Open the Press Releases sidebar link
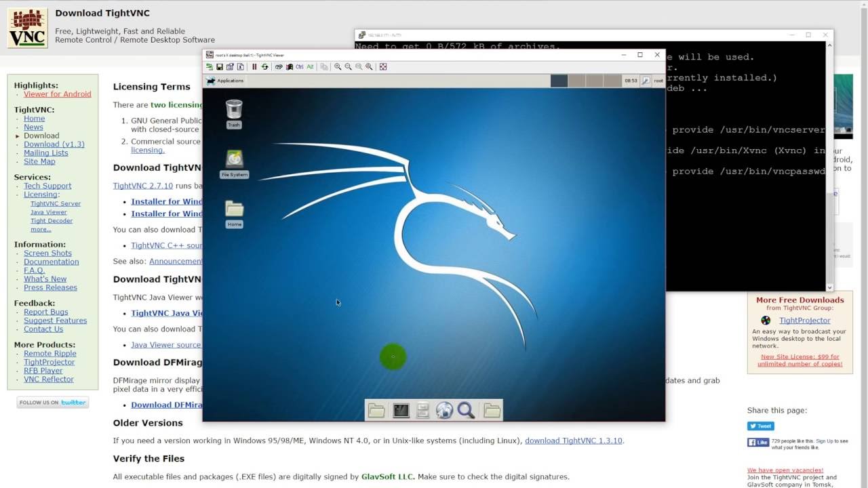 pos(50,287)
